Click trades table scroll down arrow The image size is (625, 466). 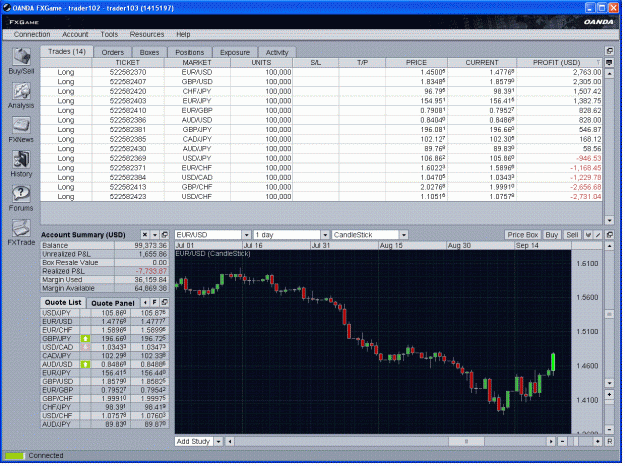point(609,220)
